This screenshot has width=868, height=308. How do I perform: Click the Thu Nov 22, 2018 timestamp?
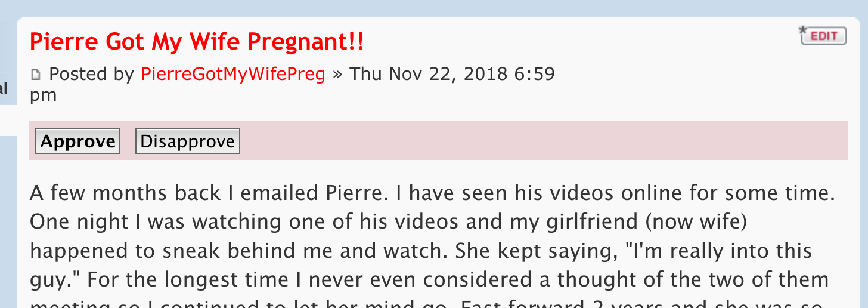pos(452,74)
